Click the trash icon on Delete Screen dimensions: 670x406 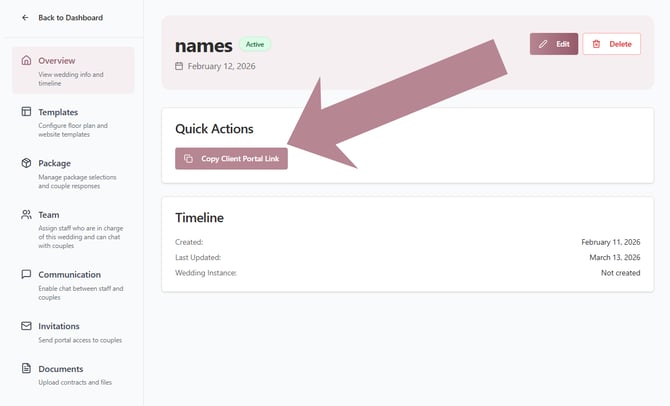(596, 44)
